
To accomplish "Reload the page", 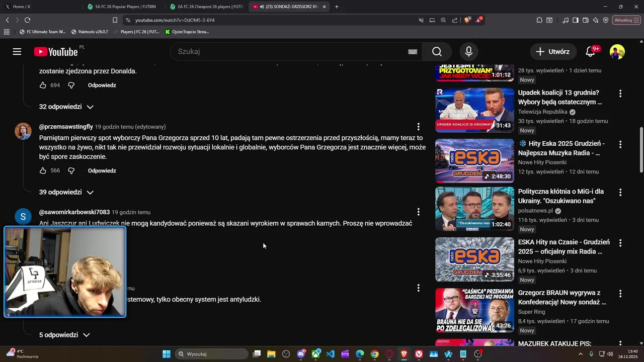I will pos(27,20).
